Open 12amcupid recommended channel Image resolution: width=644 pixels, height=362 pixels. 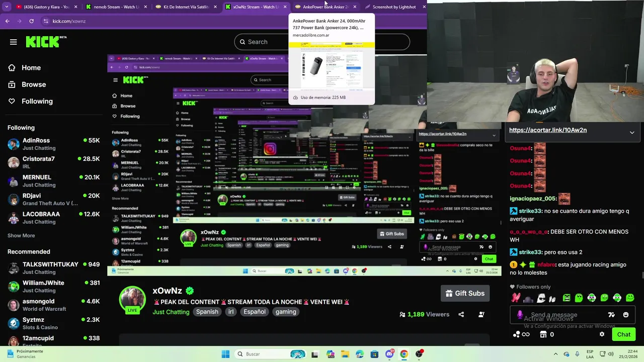tap(53, 340)
